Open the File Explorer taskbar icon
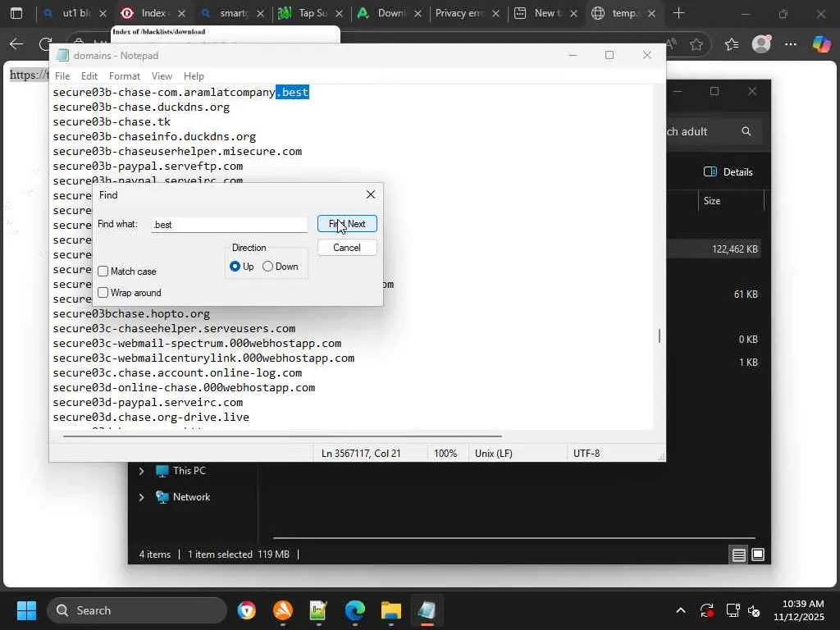Screen dimensions: 840x630 click(x=391, y=610)
